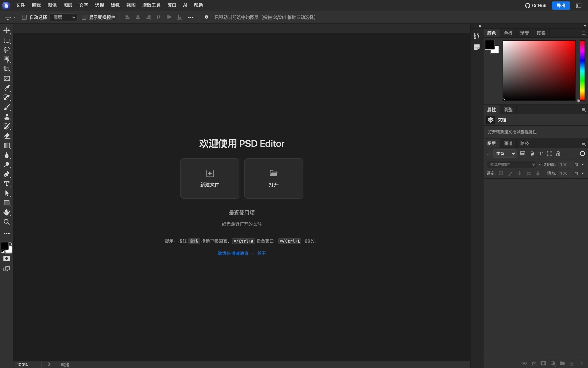Image resolution: width=588 pixels, height=368 pixels.
Task: Enable the 自动选择 checkbox
Action: (25, 17)
